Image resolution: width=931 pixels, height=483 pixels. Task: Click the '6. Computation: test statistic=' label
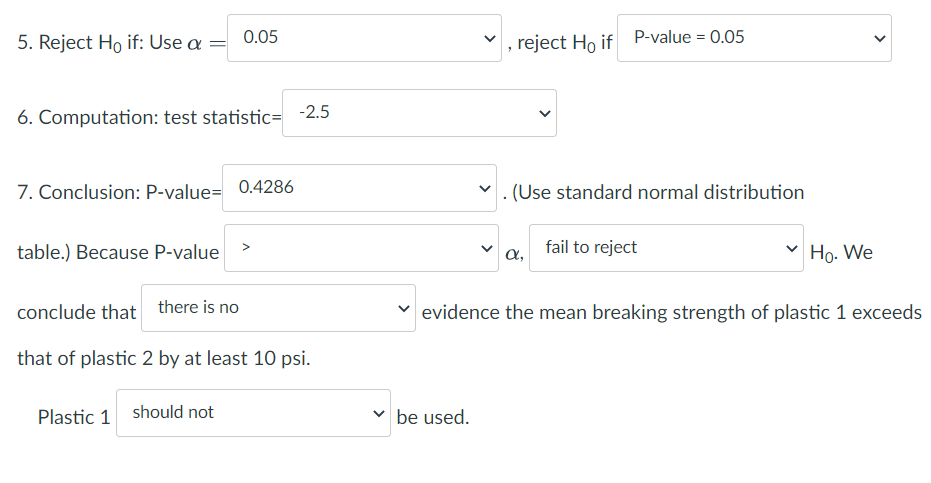(x=150, y=118)
